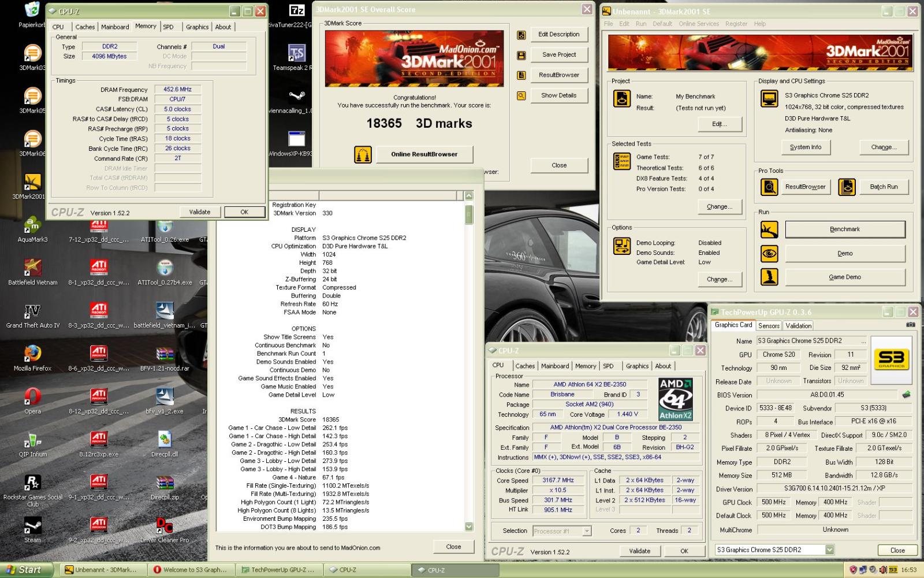Click S3 tray icon in system tray

tap(893, 570)
